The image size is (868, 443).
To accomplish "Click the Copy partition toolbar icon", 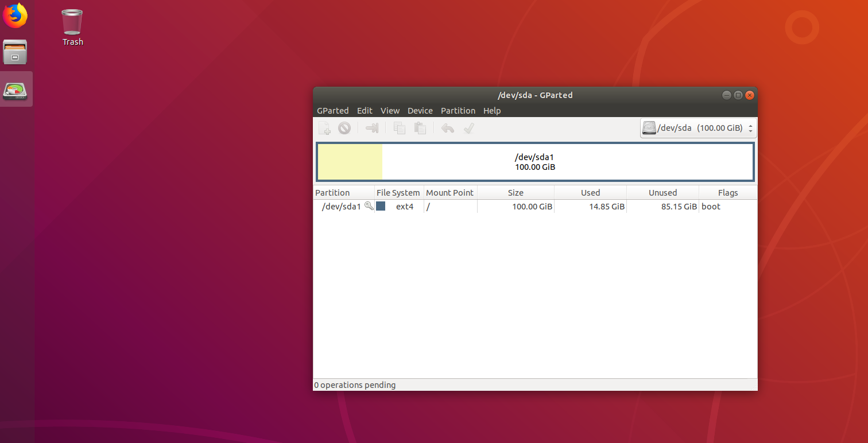I will pyautogui.click(x=400, y=128).
